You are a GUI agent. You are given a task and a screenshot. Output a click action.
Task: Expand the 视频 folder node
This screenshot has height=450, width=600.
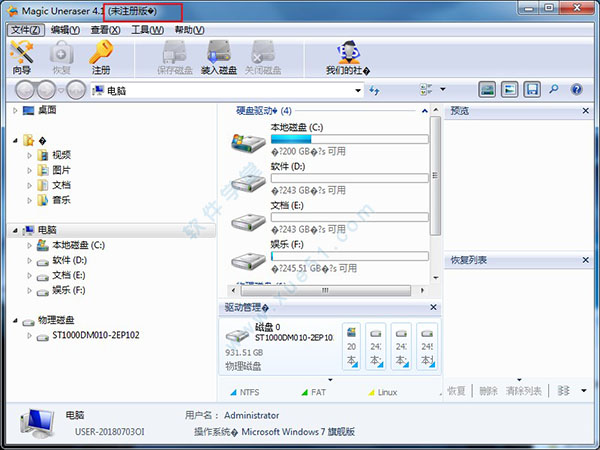coord(29,155)
